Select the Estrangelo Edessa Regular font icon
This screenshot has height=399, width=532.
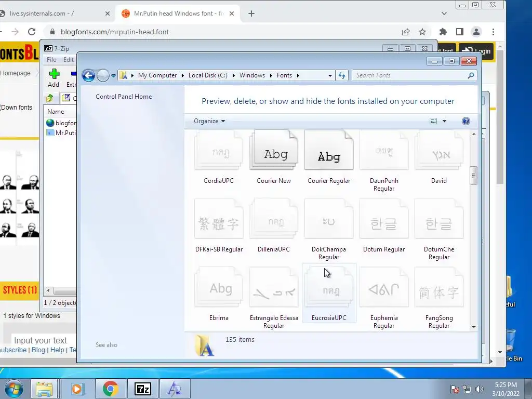(273, 288)
